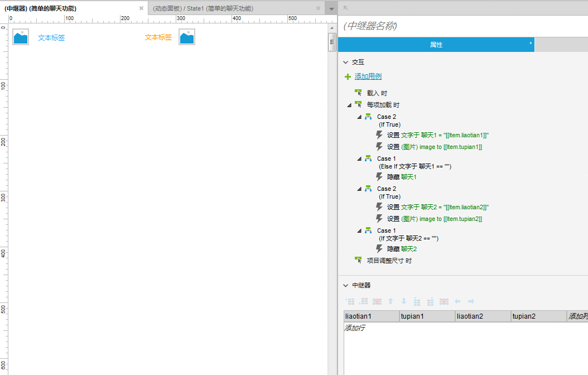Click the tupian2 column header
Screen dimensions: 588x375
(x=539, y=316)
